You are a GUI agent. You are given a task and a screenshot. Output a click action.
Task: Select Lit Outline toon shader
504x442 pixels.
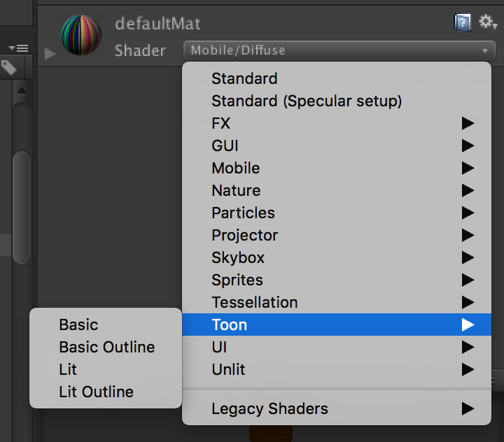pos(96,392)
